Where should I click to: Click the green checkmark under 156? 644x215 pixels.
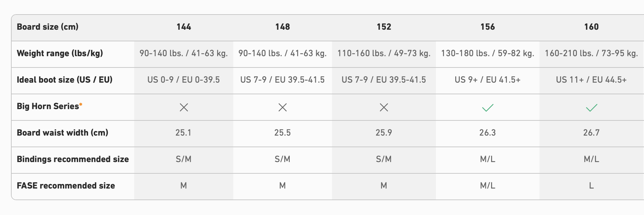pyautogui.click(x=488, y=107)
